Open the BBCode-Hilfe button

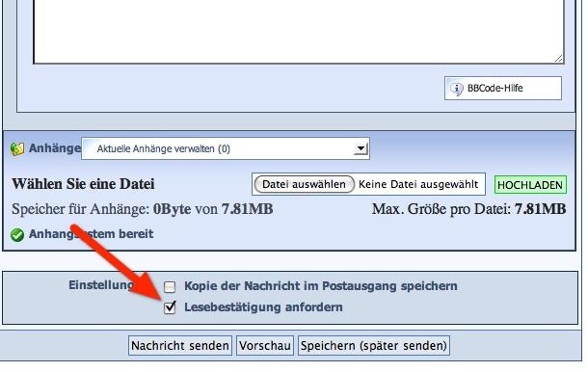(x=503, y=88)
